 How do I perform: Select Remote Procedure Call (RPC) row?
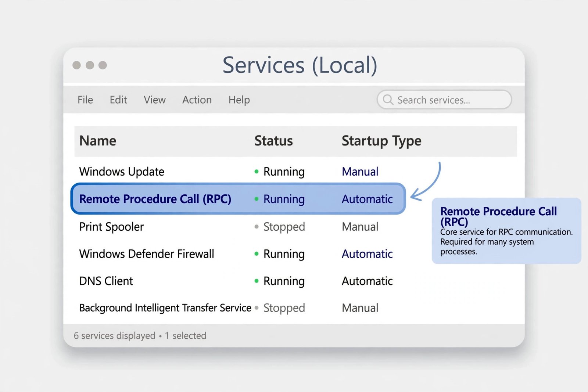[x=238, y=199]
